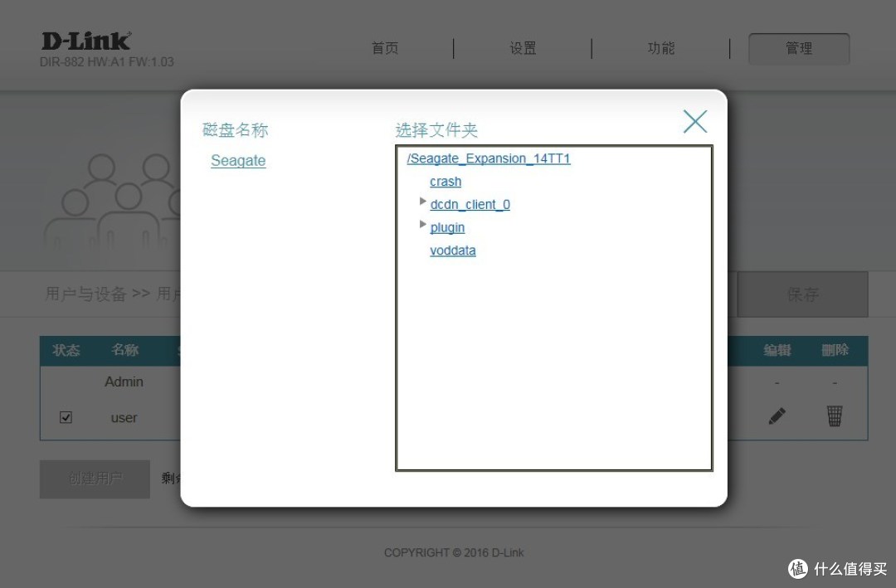Select the plugin folder
896x588 pixels.
click(447, 227)
